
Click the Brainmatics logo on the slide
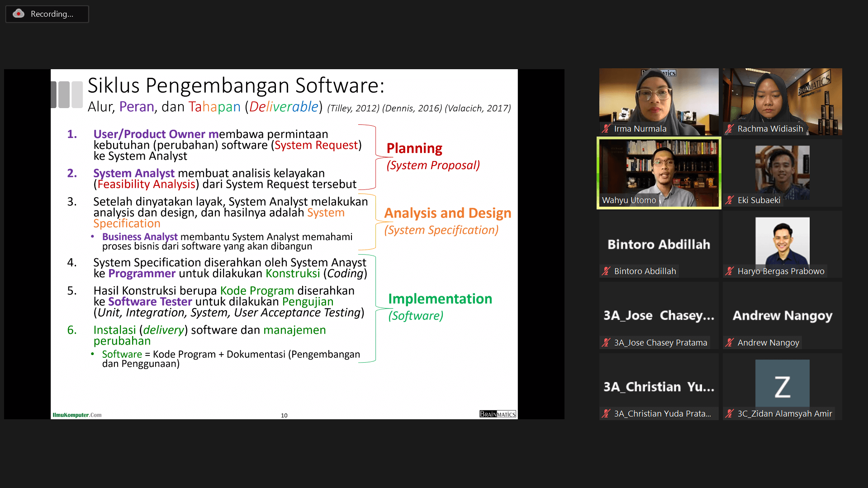(x=498, y=414)
